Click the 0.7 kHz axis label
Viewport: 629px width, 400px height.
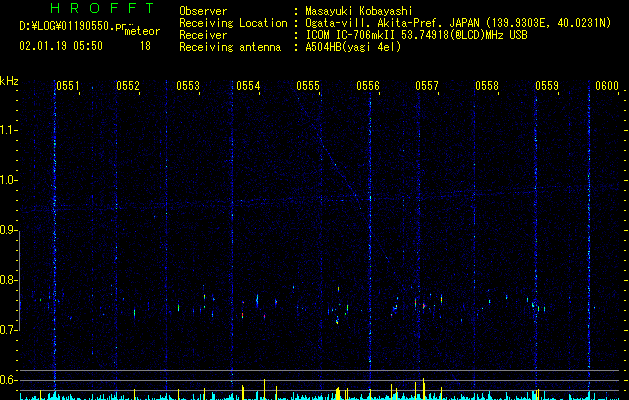point(7,330)
